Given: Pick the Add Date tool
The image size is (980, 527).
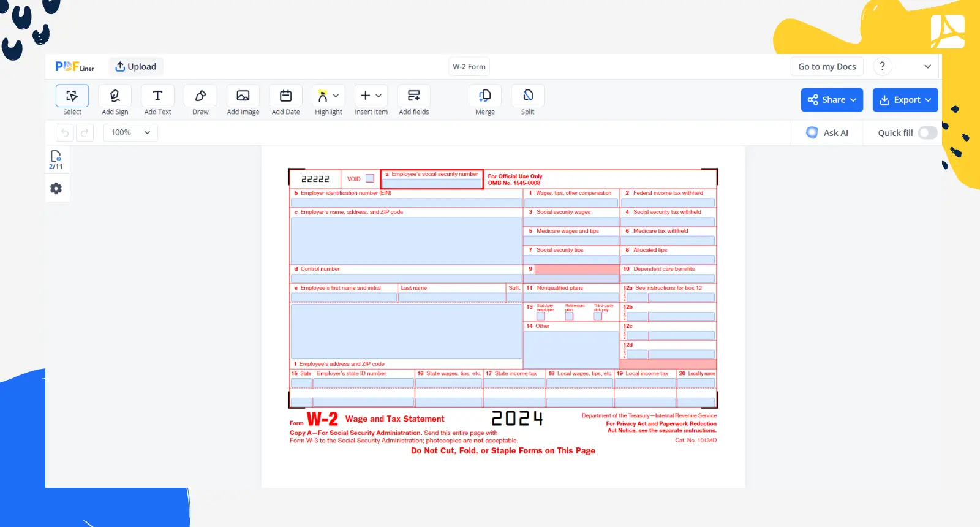Looking at the screenshot, I should 285,100.
